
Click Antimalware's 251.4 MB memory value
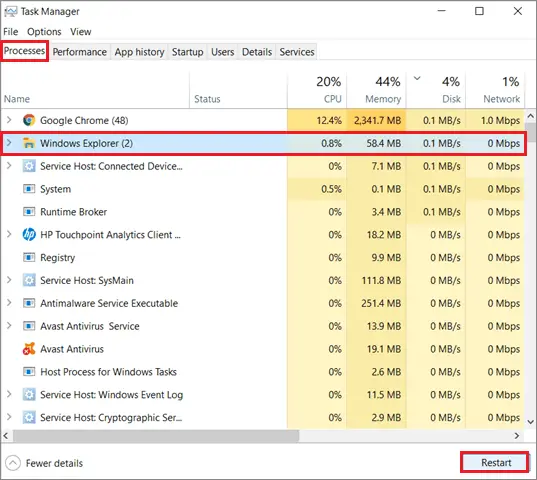[381, 303]
